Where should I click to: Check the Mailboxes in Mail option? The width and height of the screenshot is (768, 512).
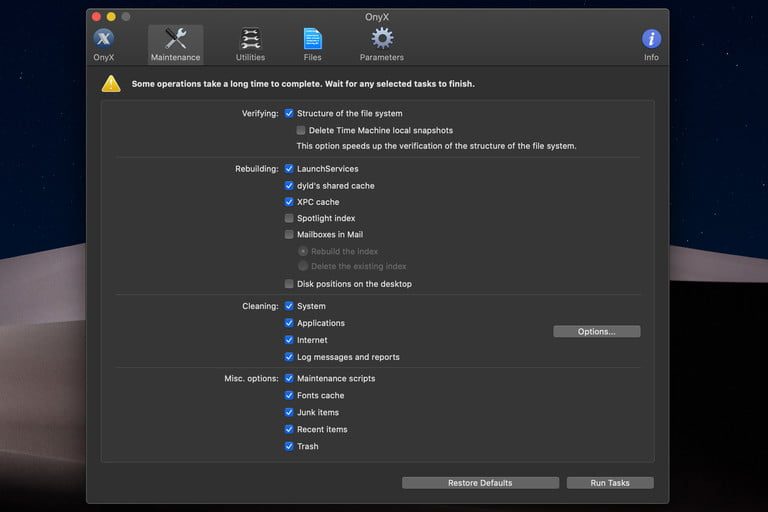tap(289, 235)
